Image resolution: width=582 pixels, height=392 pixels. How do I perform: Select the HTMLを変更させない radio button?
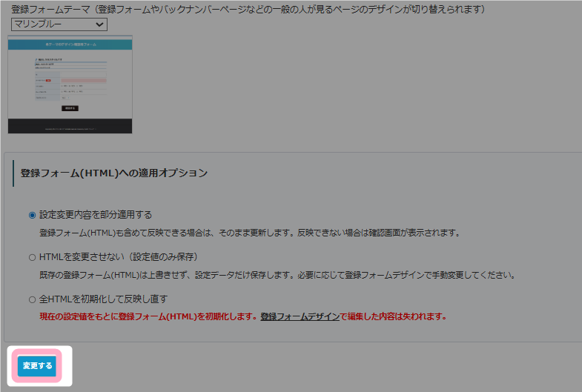click(32, 257)
